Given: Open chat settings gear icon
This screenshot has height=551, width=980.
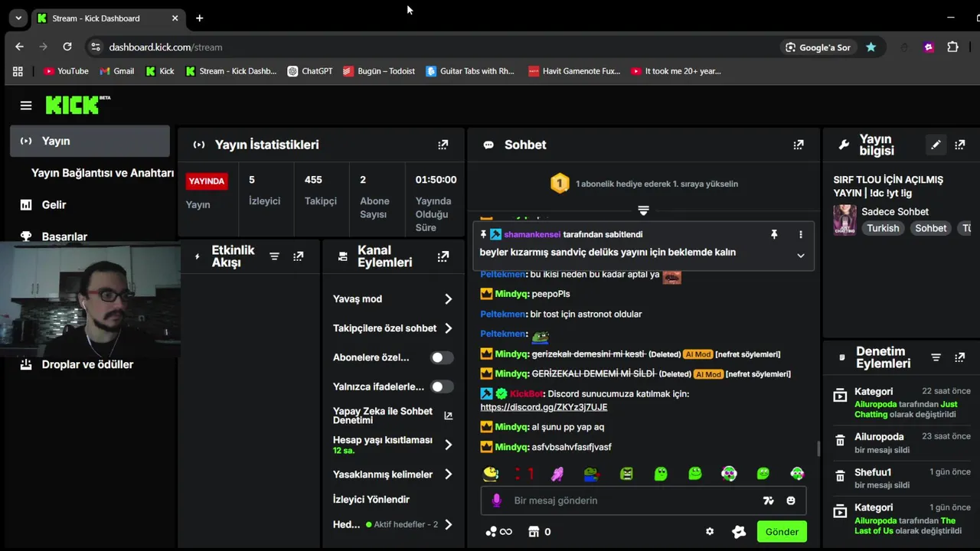Looking at the screenshot, I should pyautogui.click(x=710, y=531).
